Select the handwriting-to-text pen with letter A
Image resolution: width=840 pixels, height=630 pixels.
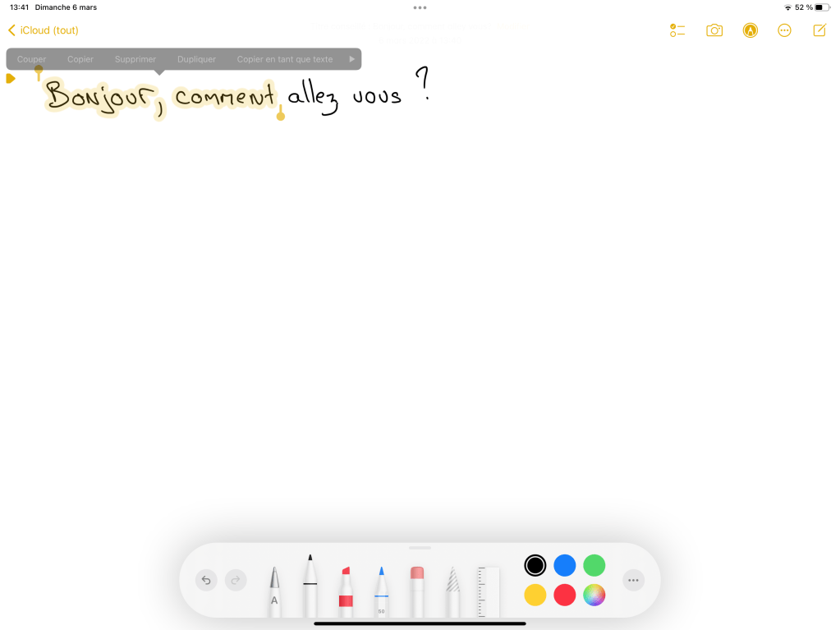[274, 591]
